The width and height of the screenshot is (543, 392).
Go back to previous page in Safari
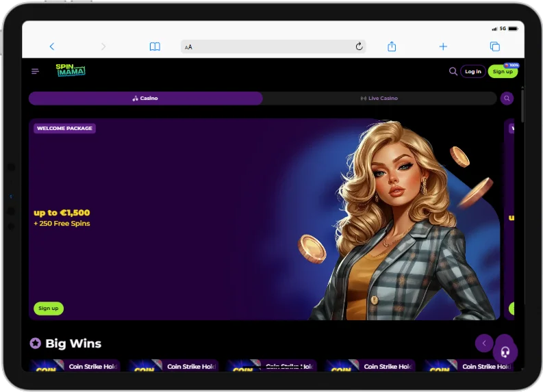pos(52,47)
